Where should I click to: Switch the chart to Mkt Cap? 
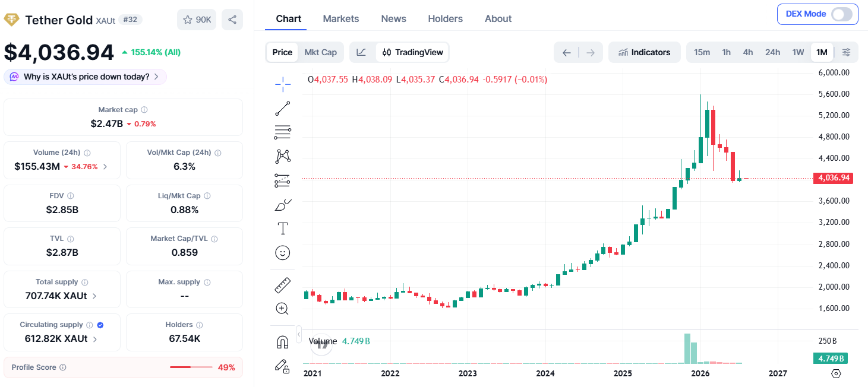321,52
